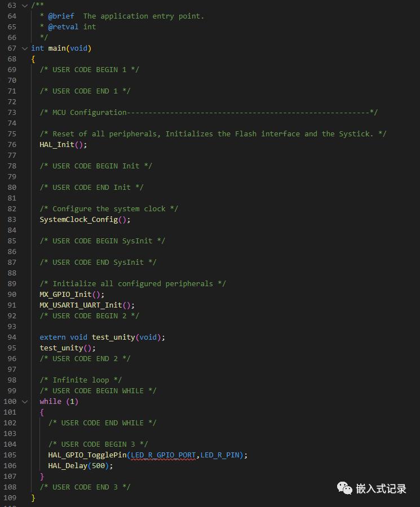420x507 pixels.
Task: Click the closing brace of main on line 109
Action: [x=33, y=497]
